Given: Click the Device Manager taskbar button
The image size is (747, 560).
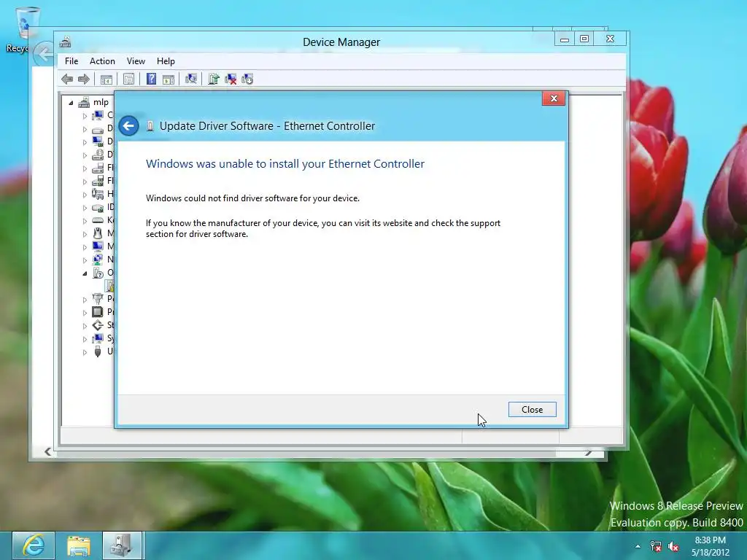Looking at the screenshot, I should [x=123, y=545].
